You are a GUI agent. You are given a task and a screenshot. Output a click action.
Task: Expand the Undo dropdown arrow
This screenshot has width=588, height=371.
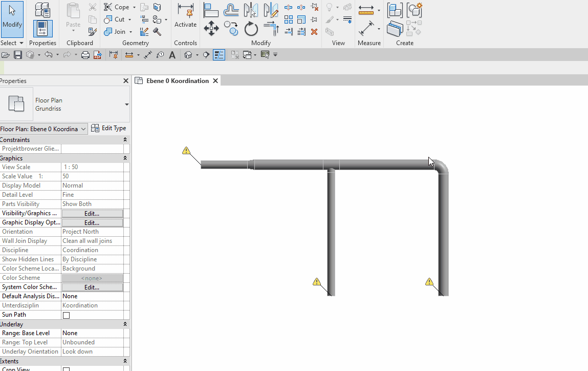pyautogui.click(x=57, y=54)
